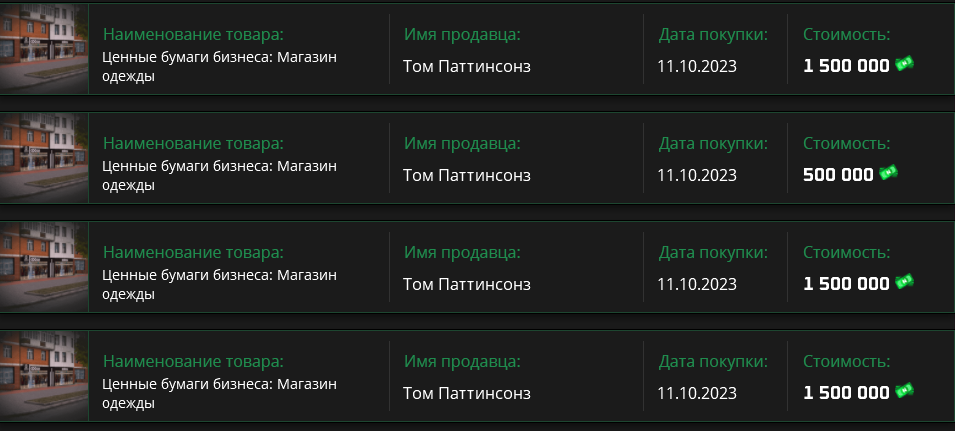The width and height of the screenshot is (955, 431).
Task: Click the cash icon in the first row
Action: [x=904, y=64]
